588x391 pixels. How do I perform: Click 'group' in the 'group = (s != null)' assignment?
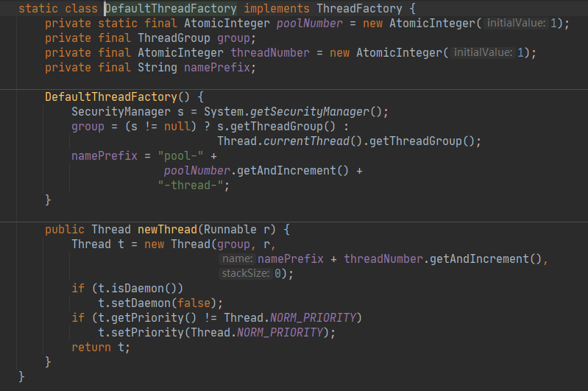(x=88, y=127)
